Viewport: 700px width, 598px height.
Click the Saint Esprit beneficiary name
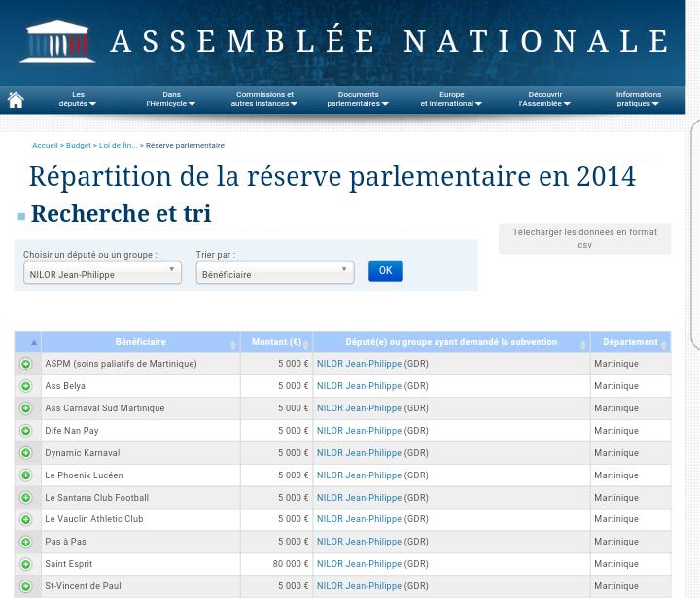click(x=69, y=564)
